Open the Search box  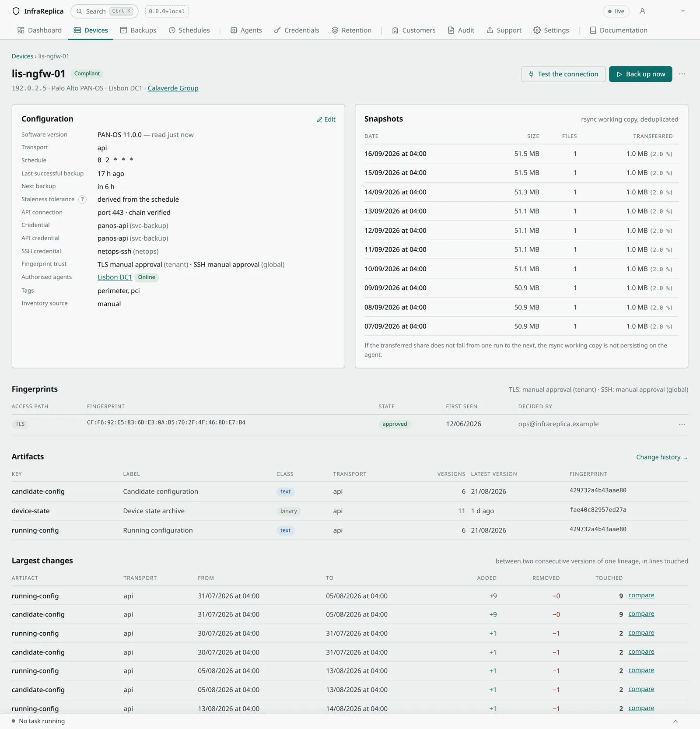104,11
